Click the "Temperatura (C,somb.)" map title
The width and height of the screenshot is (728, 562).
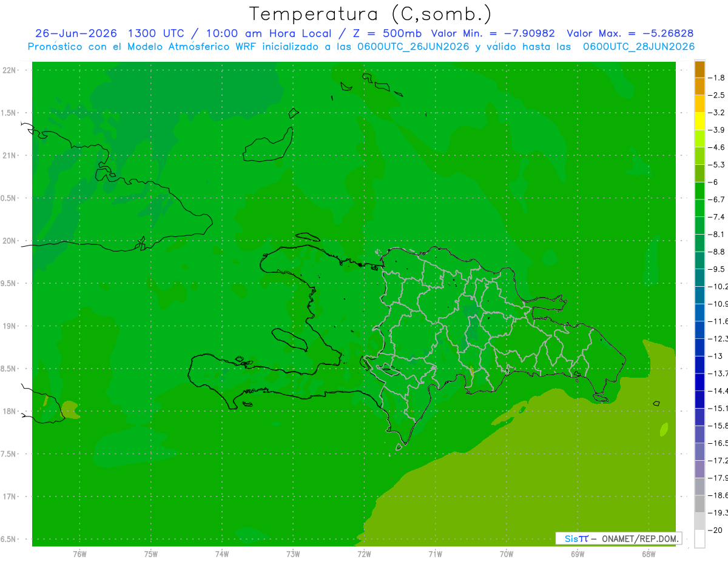(371, 13)
